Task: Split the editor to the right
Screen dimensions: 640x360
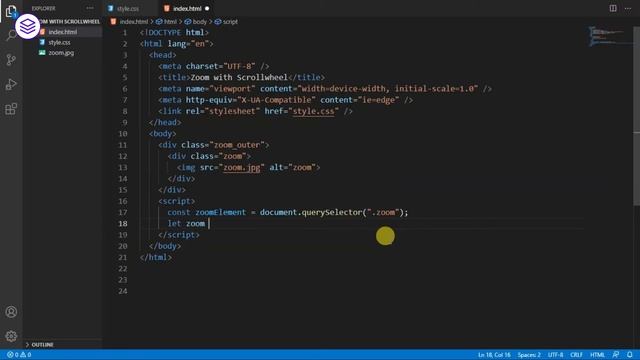Action: pyautogui.click(x=613, y=8)
